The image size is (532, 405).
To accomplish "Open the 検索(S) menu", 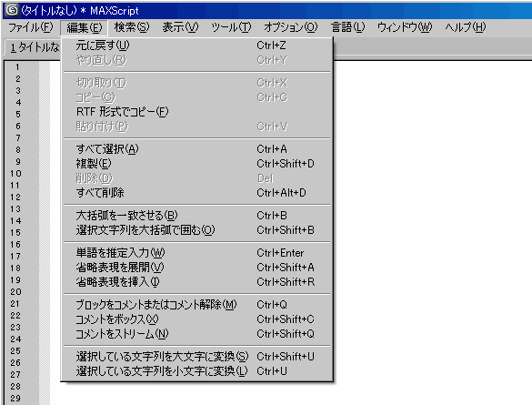I will (132, 27).
